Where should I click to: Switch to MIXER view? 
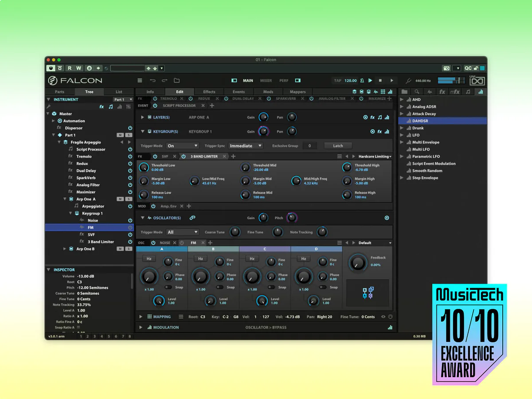[x=266, y=81]
